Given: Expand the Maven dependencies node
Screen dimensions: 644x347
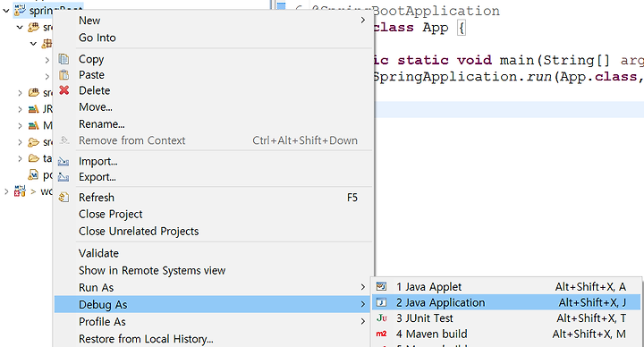Looking at the screenshot, I should 20,126.
